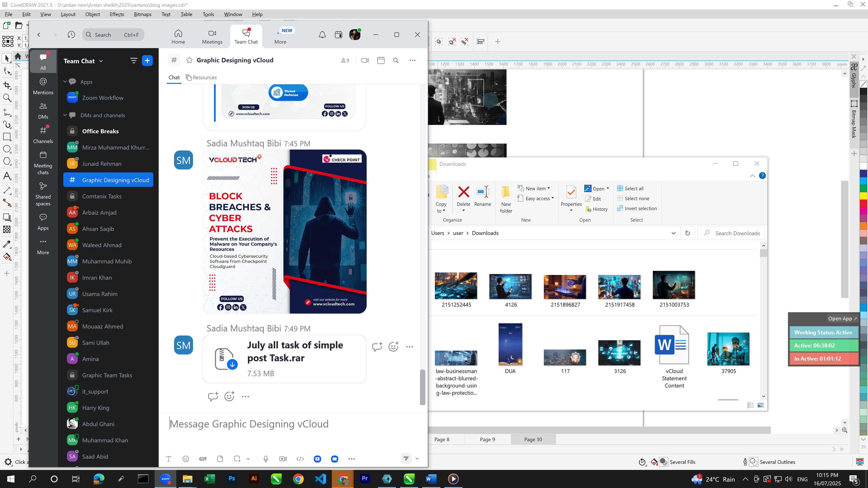The width and height of the screenshot is (868, 488).
Task: Start a video meeting in channel header
Action: click(365, 60)
